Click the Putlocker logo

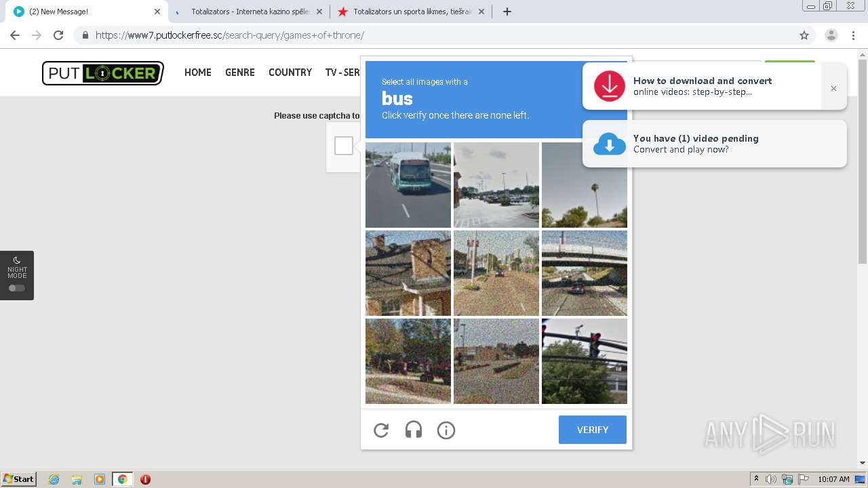(103, 73)
